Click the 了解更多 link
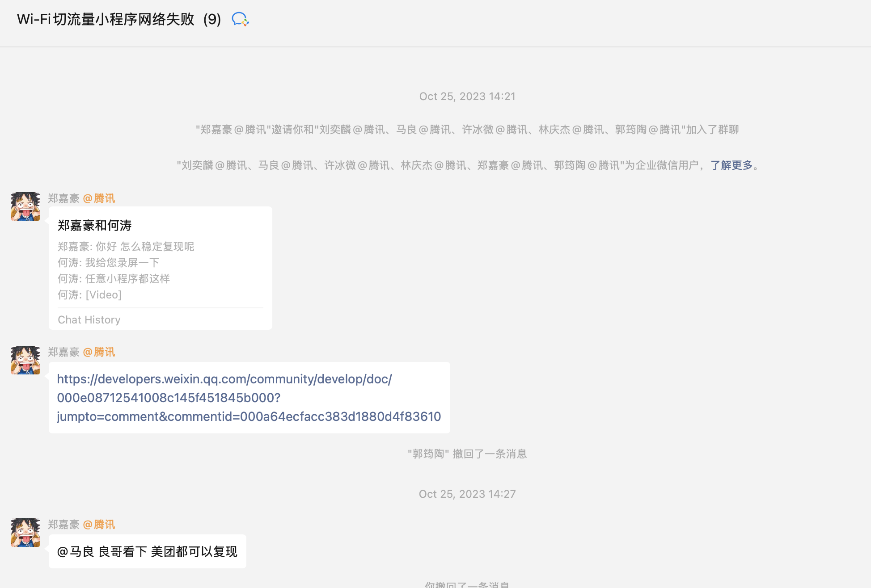Screen dimensions: 871x588 coord(731,165)
